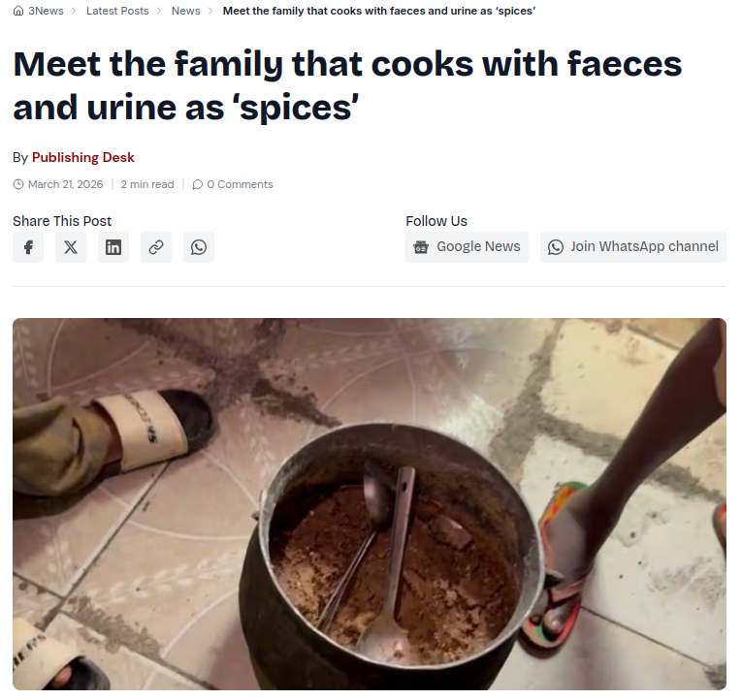
Task: Click the clock icon beside the date
Action: tap(18, 184)
